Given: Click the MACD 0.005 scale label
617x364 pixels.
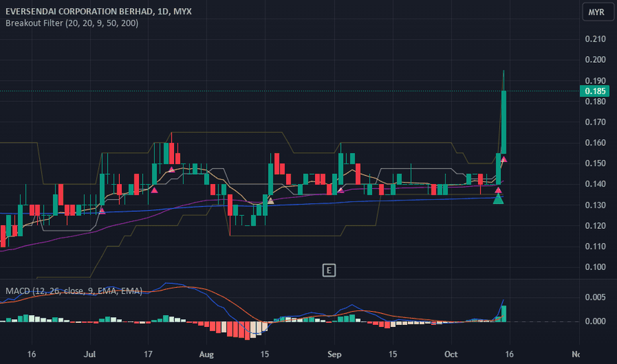Looking at the screenshot, I should click(x=595, y=297).
